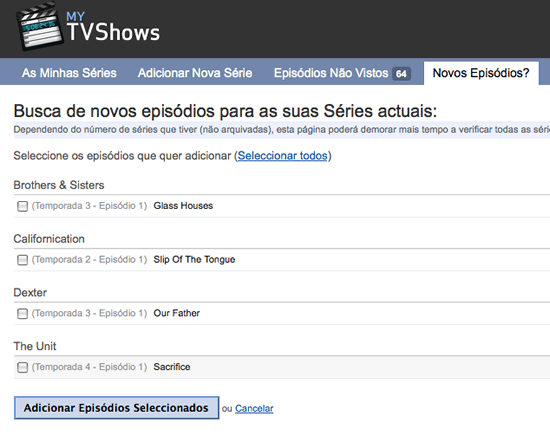Check the Slip Of The Tongue checkbox

pos(22,260)
